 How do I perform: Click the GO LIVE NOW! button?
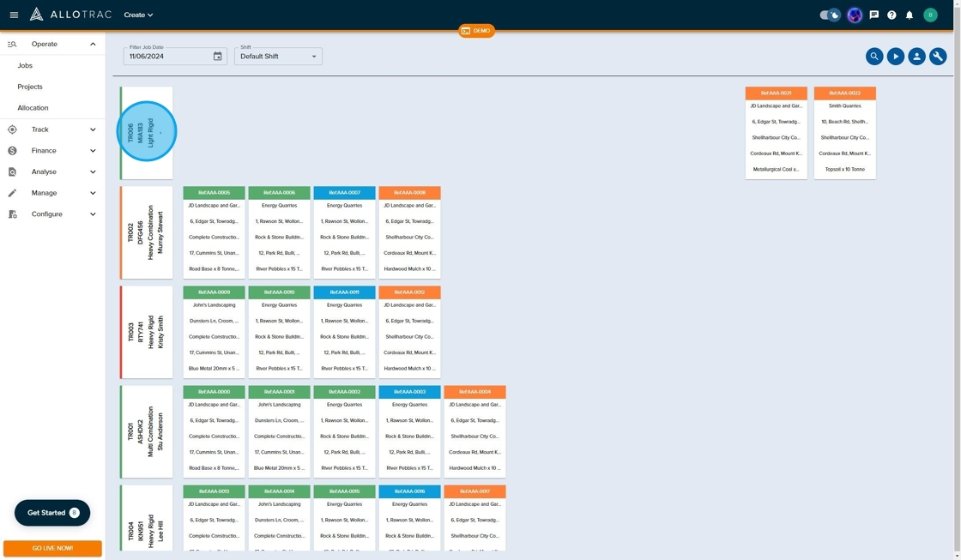click(52, 548)
